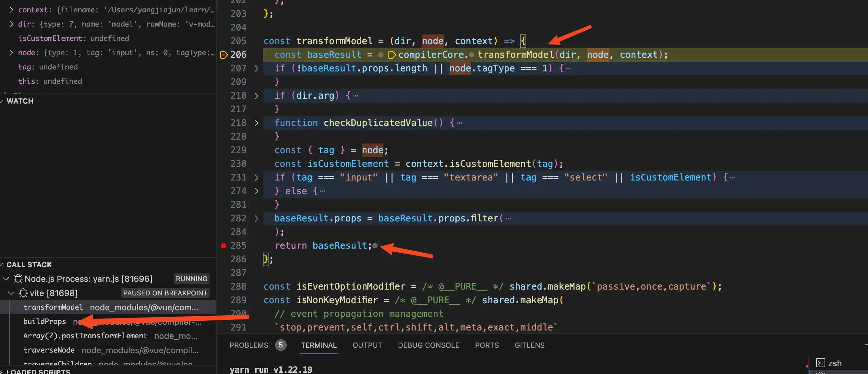Click the red breakpoint dot at line 285

[x=223, y=245]
